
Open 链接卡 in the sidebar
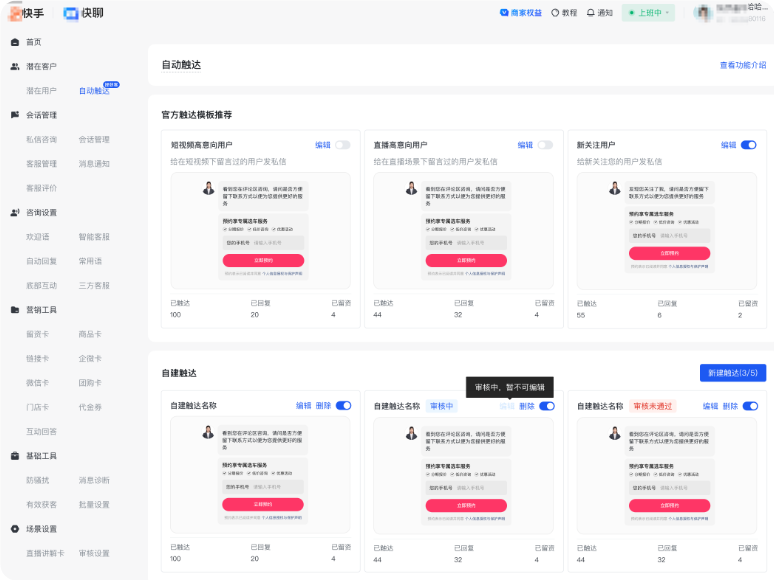click(38, 358)
